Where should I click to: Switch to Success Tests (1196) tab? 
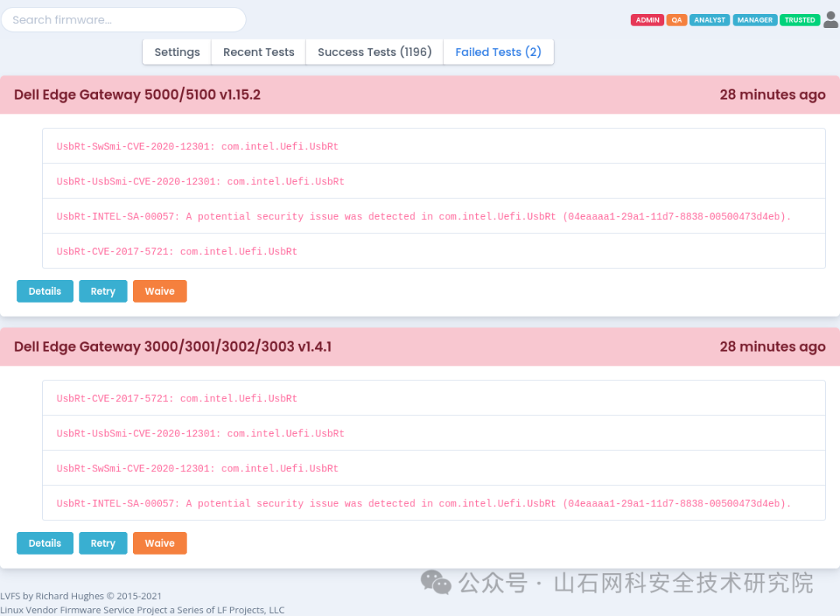(374, 52)
